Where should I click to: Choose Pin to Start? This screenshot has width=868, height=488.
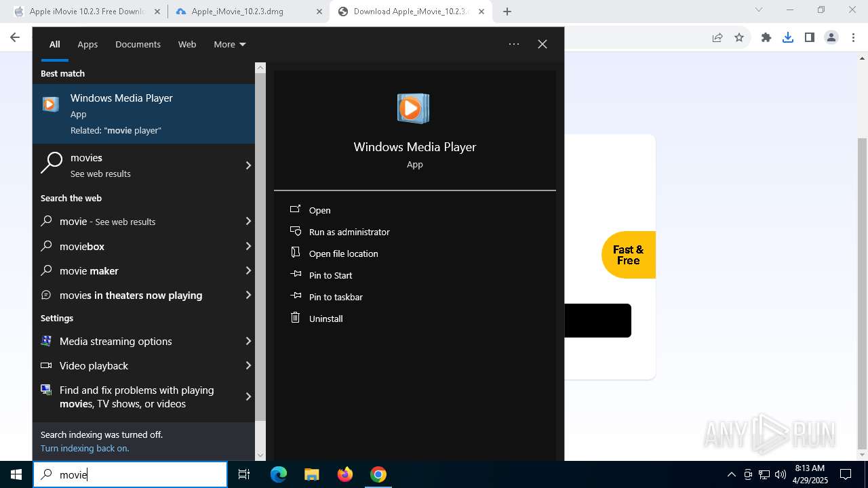click(x=331, y=275)
